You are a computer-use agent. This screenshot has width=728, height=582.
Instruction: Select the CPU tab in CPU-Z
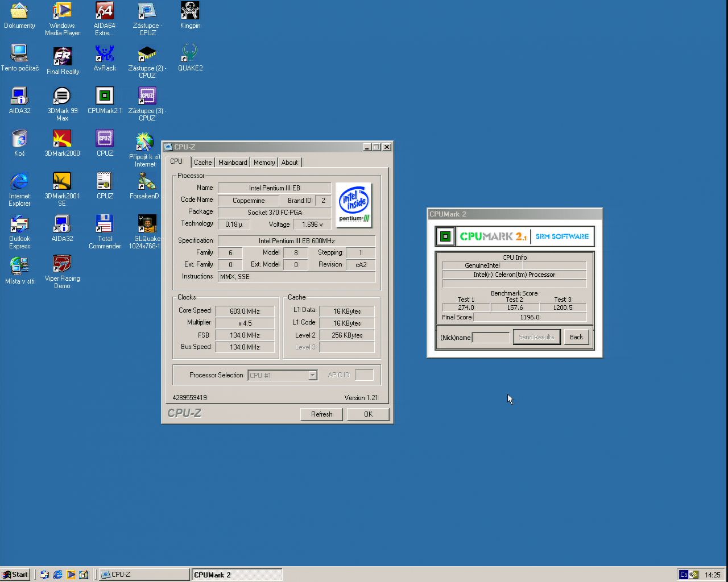176,161
